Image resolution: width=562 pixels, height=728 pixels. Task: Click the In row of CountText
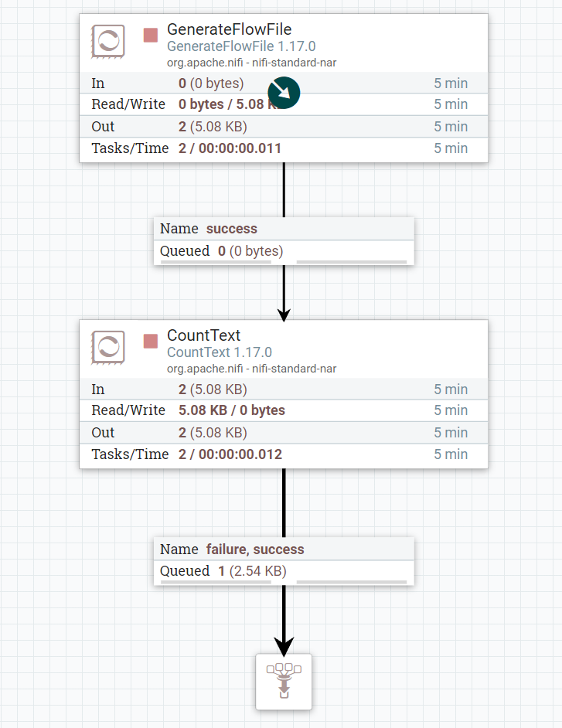tap(284, 390)
